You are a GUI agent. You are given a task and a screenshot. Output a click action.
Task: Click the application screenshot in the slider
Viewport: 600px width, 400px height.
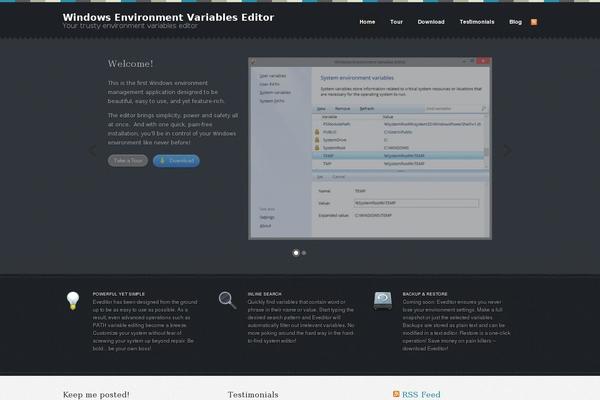370,149
